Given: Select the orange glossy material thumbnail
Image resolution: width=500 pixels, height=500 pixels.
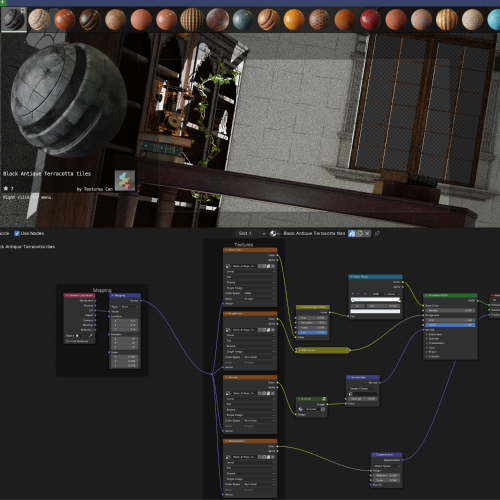Looking at the screenshot, I should (294, 20).
